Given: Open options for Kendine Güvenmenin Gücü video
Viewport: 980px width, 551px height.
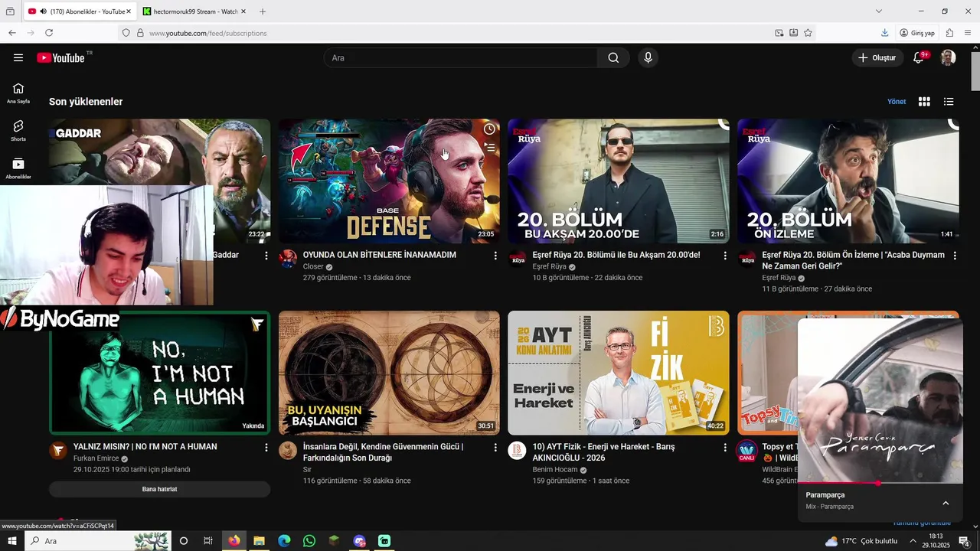Looking at the screenshot, I should pos(495,448).
